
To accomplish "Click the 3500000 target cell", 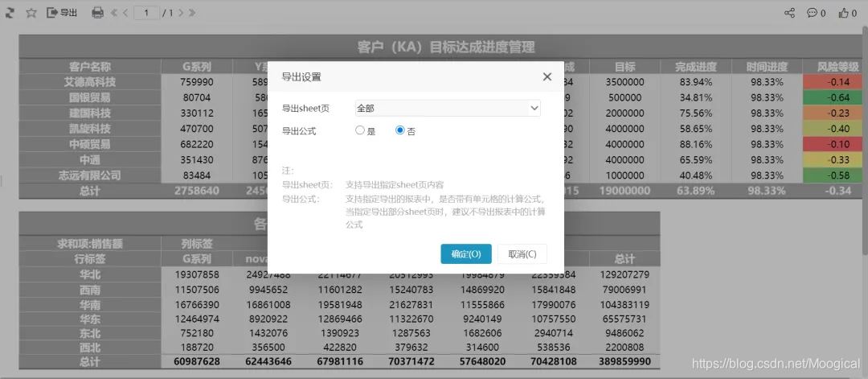I will point(624,82).
